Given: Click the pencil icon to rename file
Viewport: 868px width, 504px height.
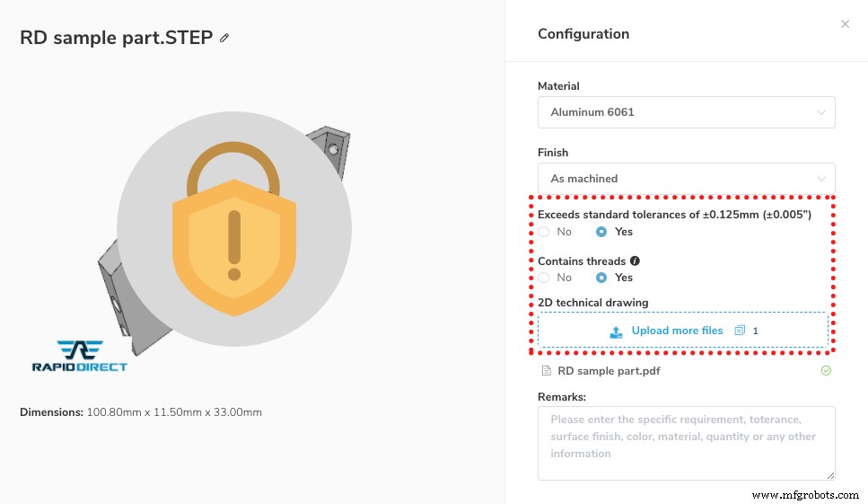Looking at the screenshot, I should pos(224,38).
